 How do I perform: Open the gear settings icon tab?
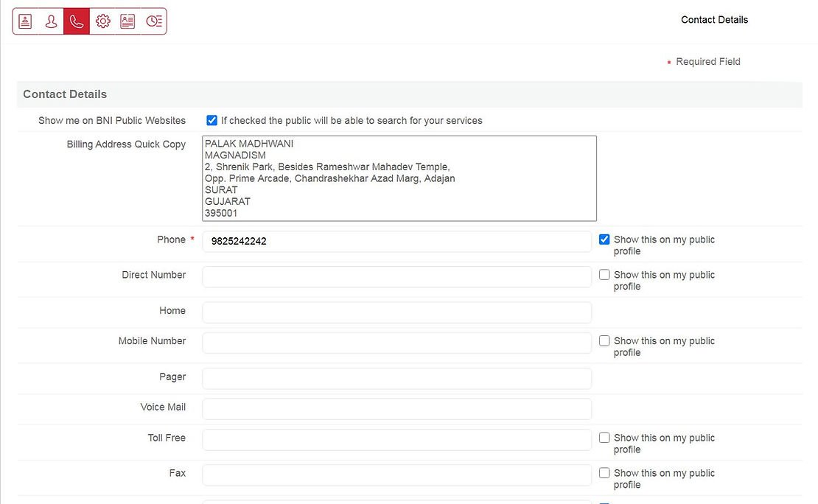[102, 21]
